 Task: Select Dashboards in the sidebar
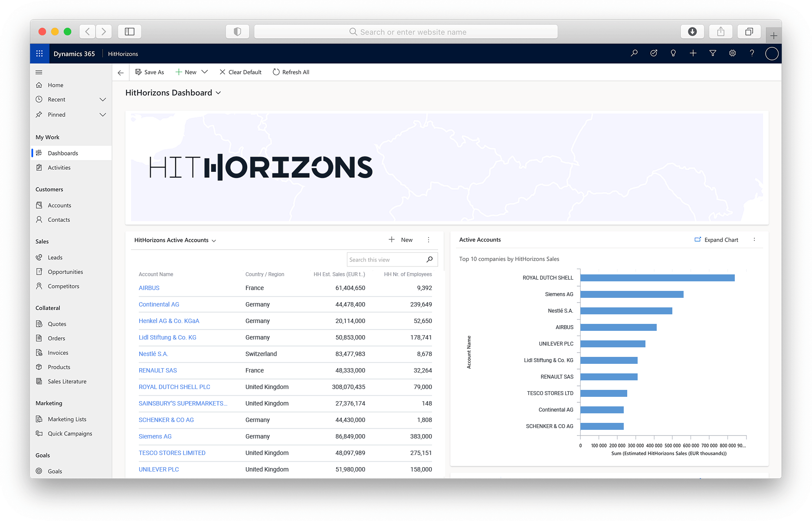tap(72, 153)
